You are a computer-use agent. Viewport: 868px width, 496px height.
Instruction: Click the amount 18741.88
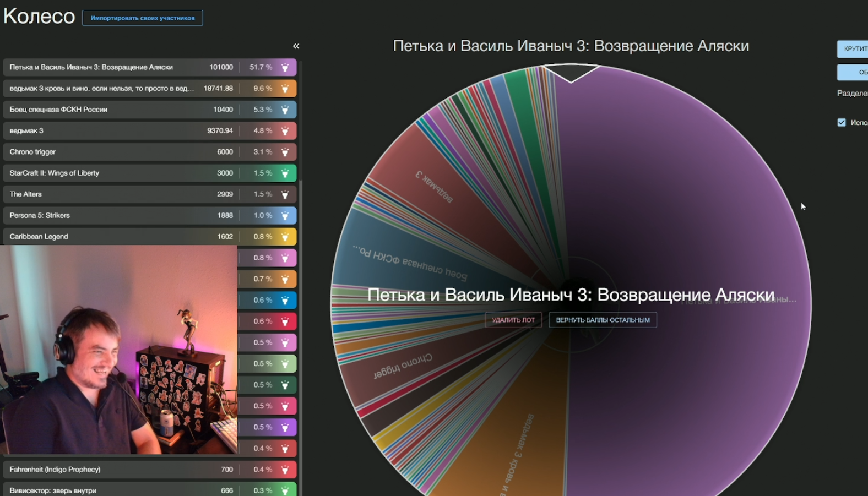coord(218,88)
